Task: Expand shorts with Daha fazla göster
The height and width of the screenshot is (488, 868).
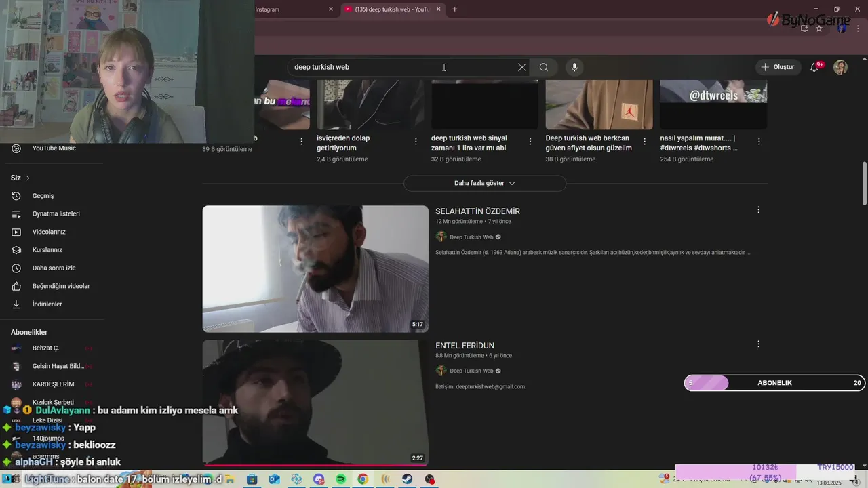Action: [x=485, y=183]
